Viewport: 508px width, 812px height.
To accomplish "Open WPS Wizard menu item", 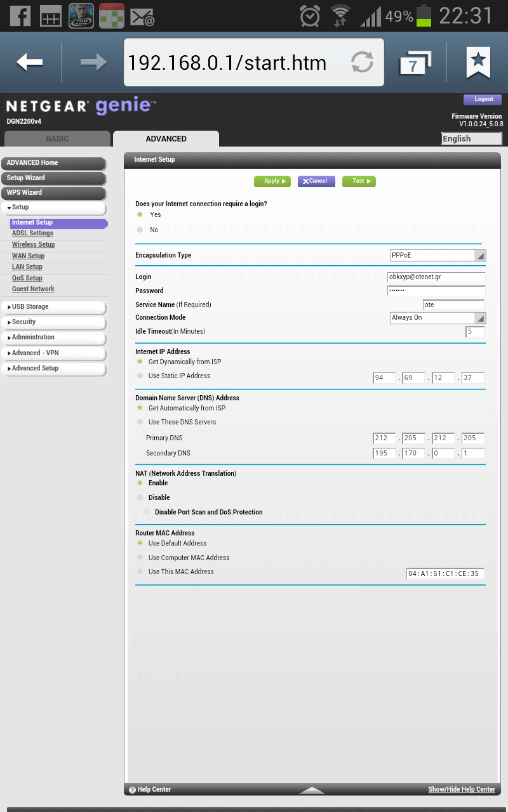I will 53,193.
